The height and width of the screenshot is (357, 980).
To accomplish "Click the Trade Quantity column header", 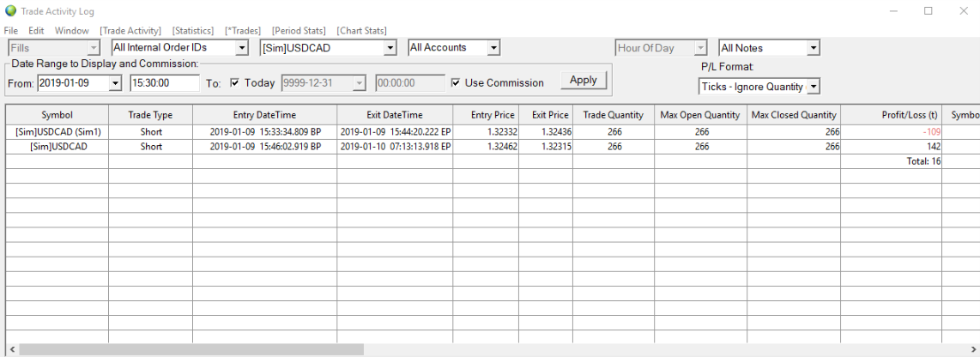I will pos(613,115).
